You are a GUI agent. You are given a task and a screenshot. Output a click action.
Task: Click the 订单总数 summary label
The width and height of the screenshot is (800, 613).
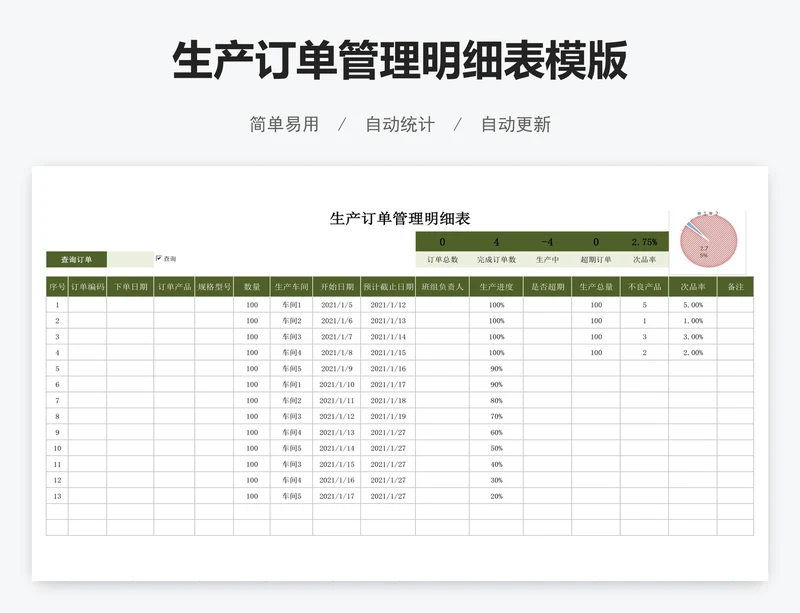point(442,259)
